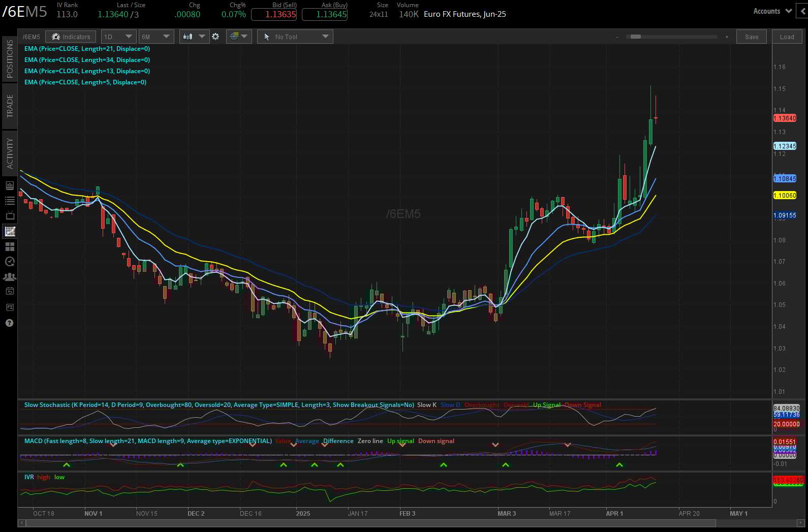This screenshot has height=532, width=808.
Task: Click the 1.13640 last price tag on axis
Action: (x=785, y=118)
